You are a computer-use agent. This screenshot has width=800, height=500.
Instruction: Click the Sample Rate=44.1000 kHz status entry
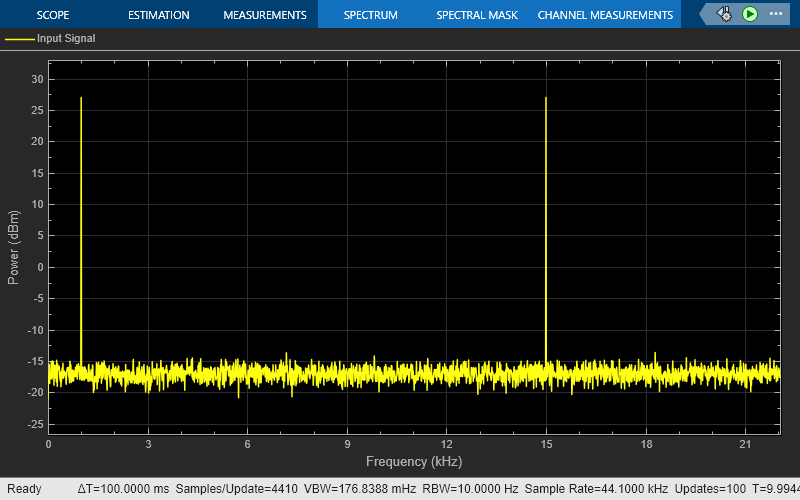click(596, 489)
